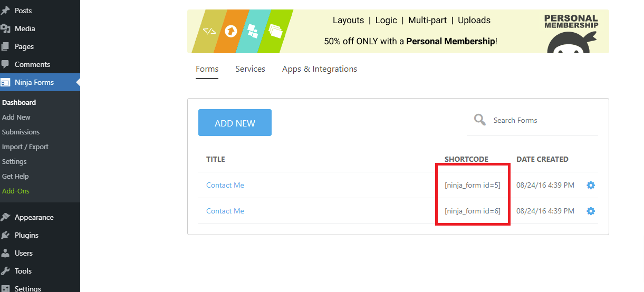Click the multi-part stacked pages banner icon
Screen dimensions: 644x292
(x=275, y=31)
